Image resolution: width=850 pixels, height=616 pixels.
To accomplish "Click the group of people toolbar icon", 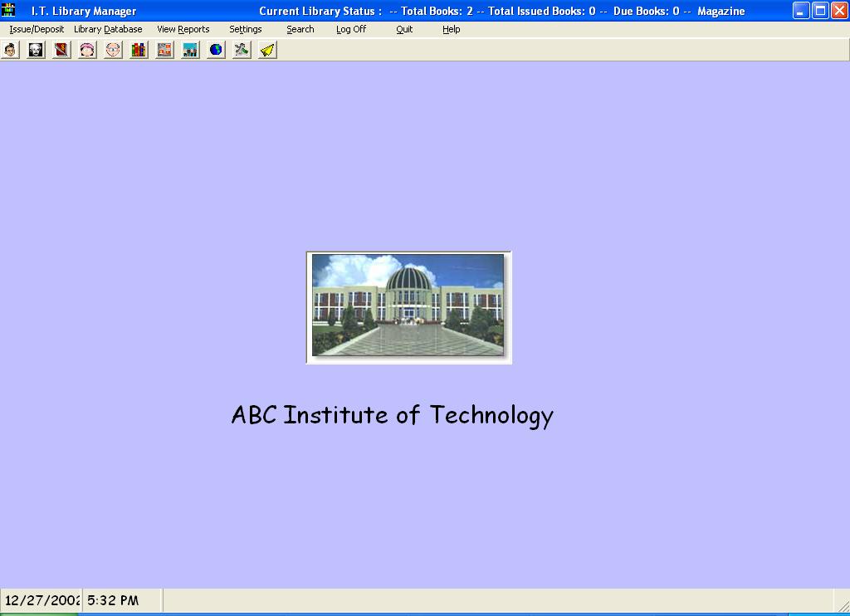I will (190, 50).
